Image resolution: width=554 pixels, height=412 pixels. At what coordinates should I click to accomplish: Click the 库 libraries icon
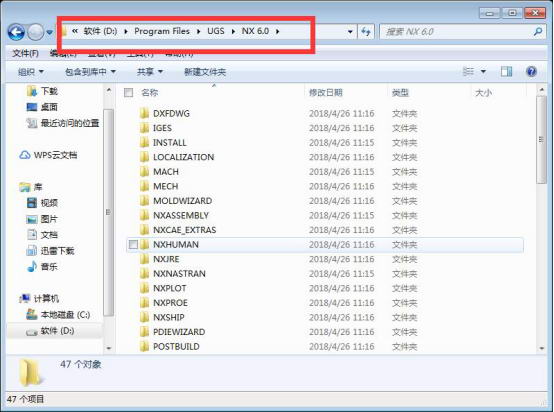click(25, 187)
